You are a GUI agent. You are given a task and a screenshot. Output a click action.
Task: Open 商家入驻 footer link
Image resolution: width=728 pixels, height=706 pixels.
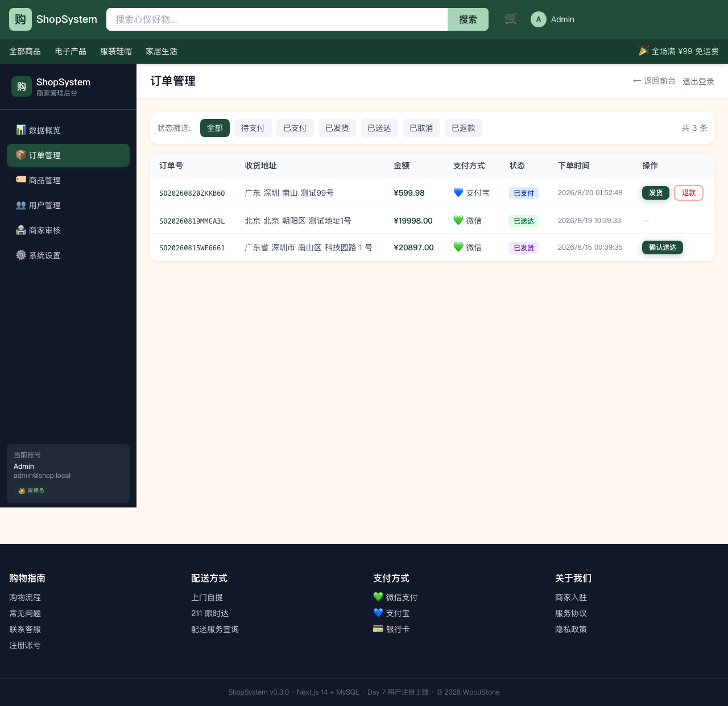(571, 597)
